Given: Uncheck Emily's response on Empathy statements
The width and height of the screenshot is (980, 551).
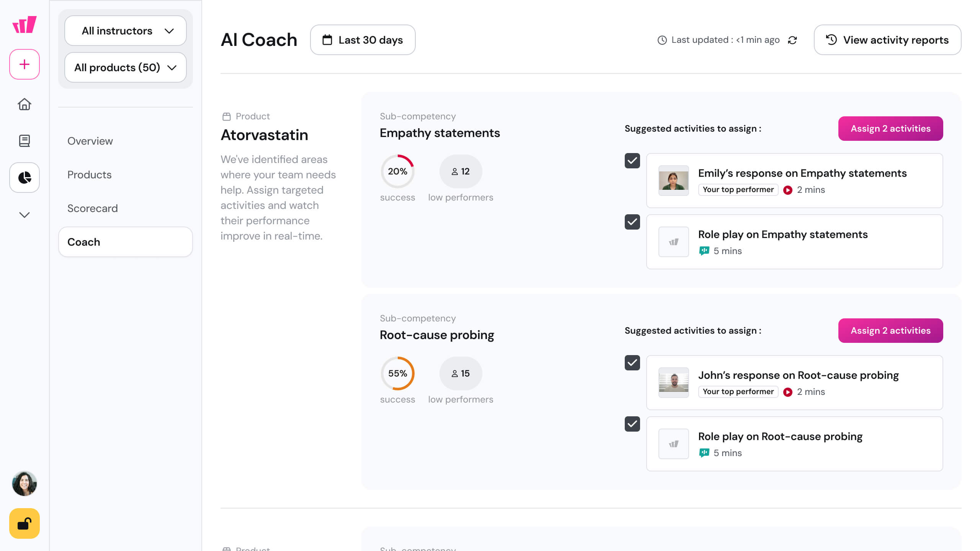Looking at the screenshot, I should pos(632,161).
